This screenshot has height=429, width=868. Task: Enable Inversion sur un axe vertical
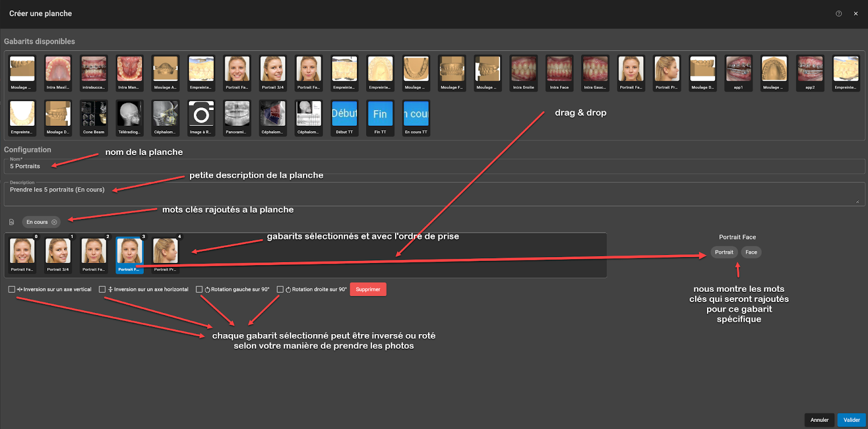[x=11, y=290]
